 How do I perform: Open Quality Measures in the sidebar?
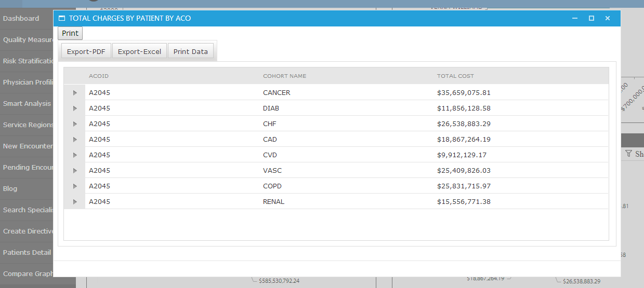coord(27,39)
